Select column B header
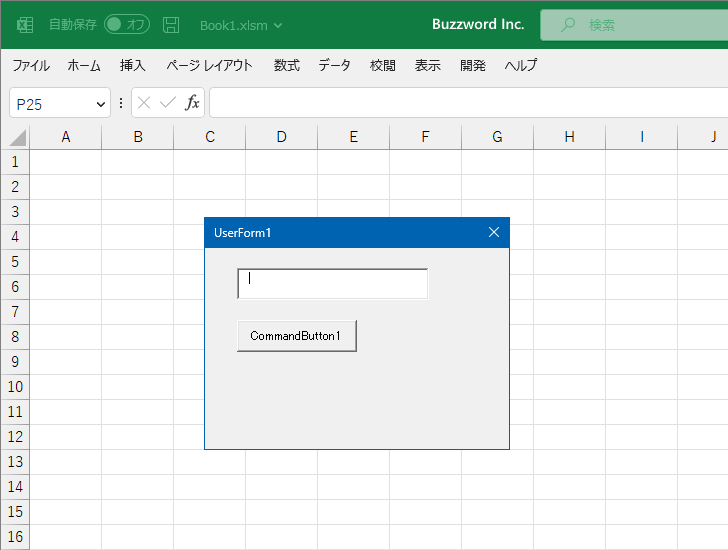 point(137,137)
